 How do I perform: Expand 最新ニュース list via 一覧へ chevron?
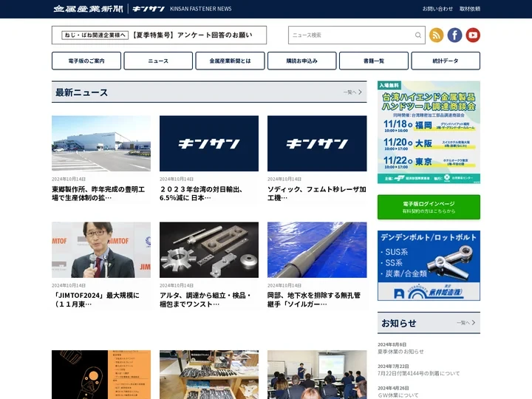point(352,92)
